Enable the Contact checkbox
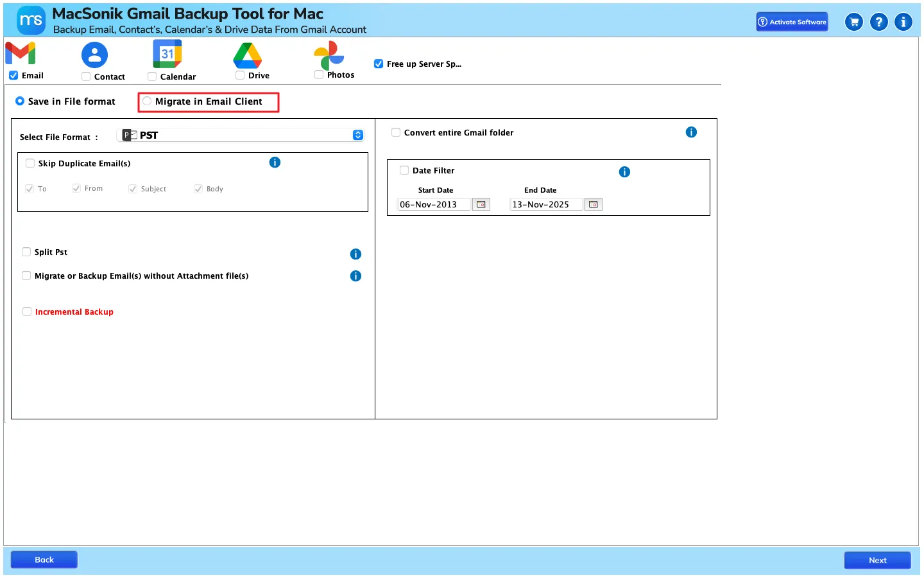Image resolution: width=924 pixels, height=578 pixels. (x=86, y=76)
